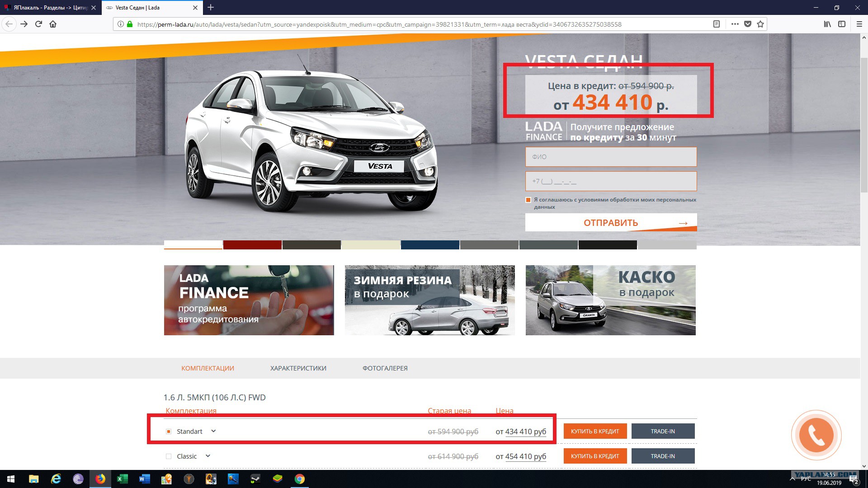Select the black car color swatch
The width and height of the screenshot is (868, 488).
(x=608, y=245)
